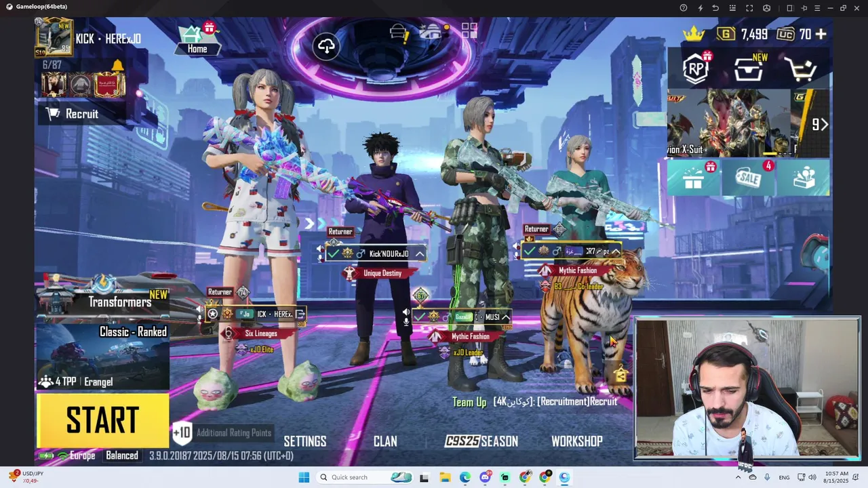Toggle speaker icon beside MUSI player

pyautogui.click(x=406, y=312)
